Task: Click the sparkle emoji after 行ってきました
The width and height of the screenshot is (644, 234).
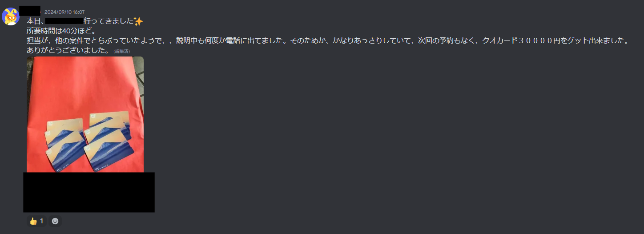Action: tap(138, 21)
